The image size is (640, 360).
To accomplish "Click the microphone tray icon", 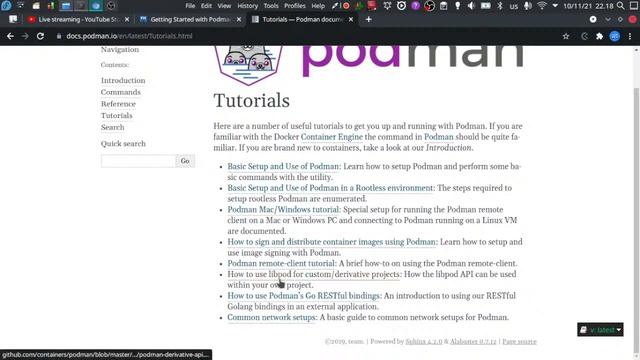I will (x=527, y=6).
